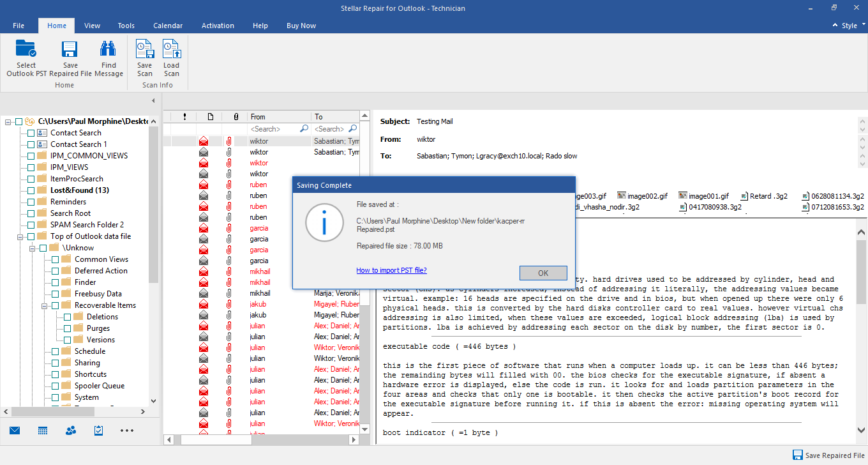The height and width of the screenshot is (465, 868).
Task: Open the How to import PST file link
Action: click(x=391, y=270)
